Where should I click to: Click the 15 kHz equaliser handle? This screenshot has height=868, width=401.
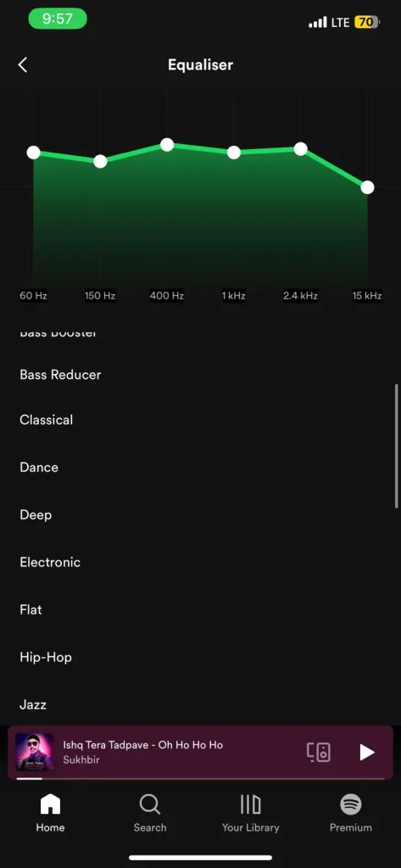(367, 187)
